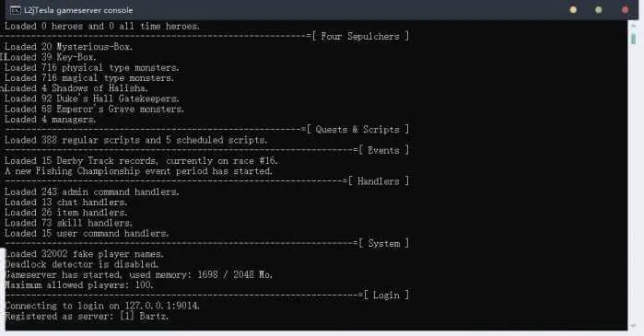Click the 'Maximum allowed players: 100' line
The height and width of the screenshot is (336, 644).
(79, 284)
